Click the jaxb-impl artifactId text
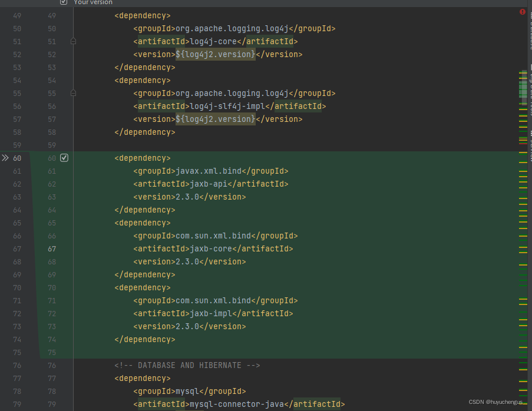Viewport: 532px width, 411px height. point(211,313)
